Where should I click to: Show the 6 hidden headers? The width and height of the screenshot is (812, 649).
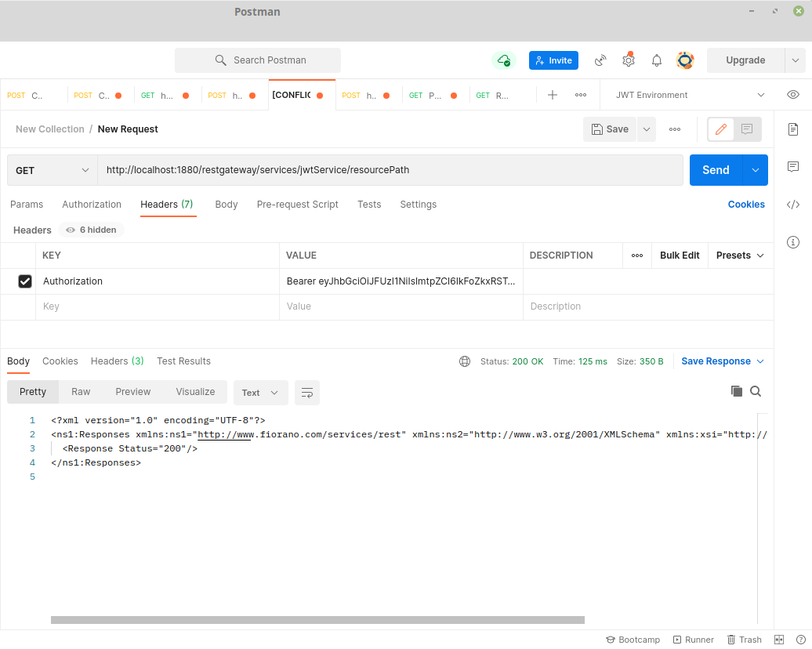[91, 230]
